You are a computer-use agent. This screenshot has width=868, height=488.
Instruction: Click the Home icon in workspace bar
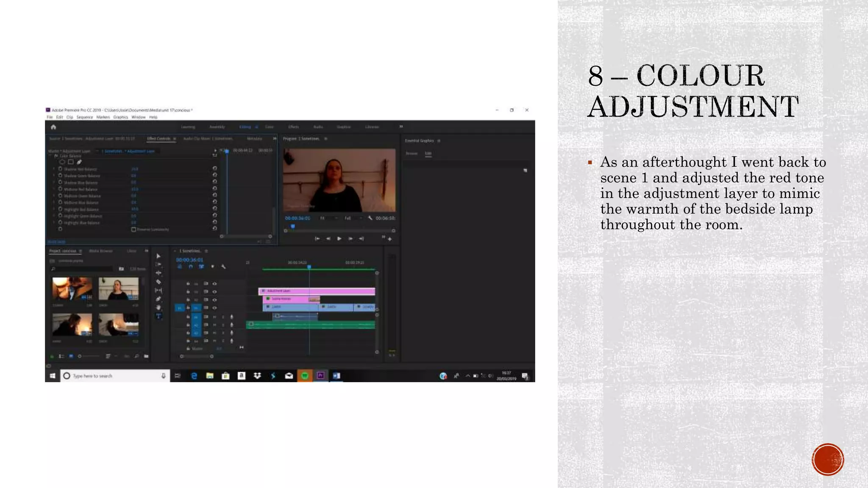(53, 127)
